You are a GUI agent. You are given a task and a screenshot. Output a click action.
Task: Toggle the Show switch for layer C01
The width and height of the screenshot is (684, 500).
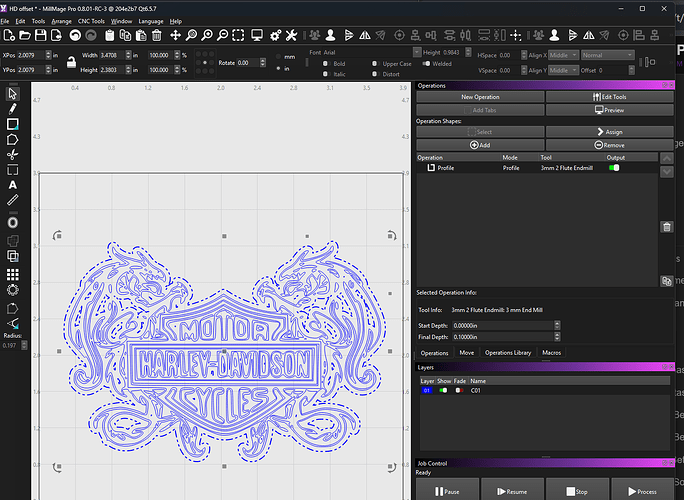click(x=443, y=390)
